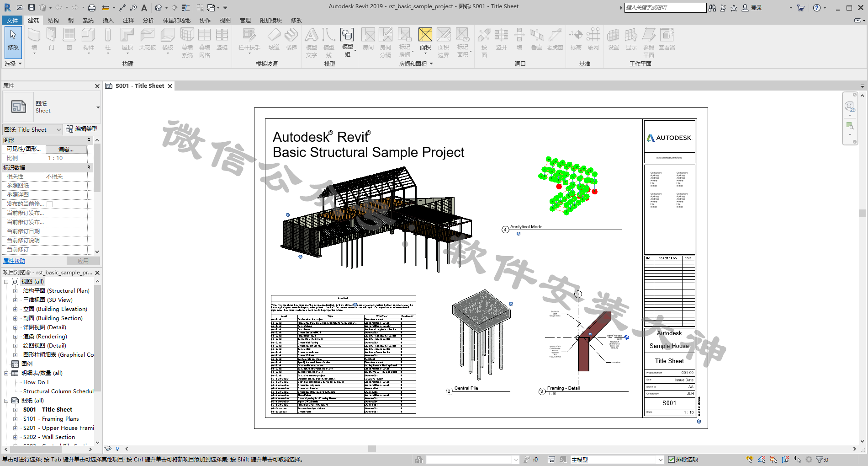Click the Print icon in quick access toolbar
Viewport: 868px width, 466px height.
[92, 7]
